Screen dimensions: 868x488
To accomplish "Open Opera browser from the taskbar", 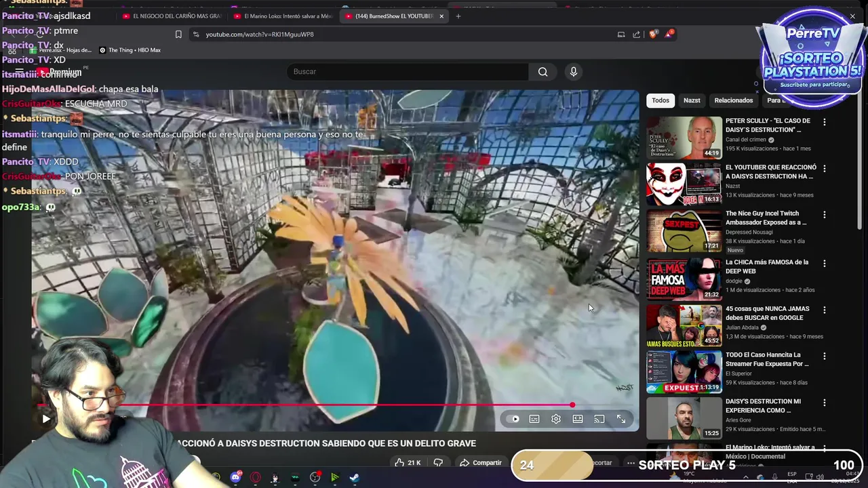I will 255,478.
